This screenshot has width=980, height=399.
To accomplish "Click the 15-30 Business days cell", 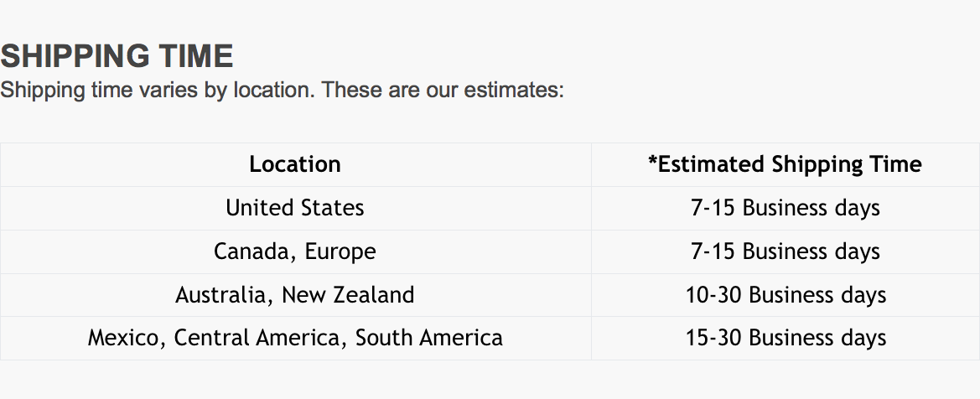I will 786,339.
